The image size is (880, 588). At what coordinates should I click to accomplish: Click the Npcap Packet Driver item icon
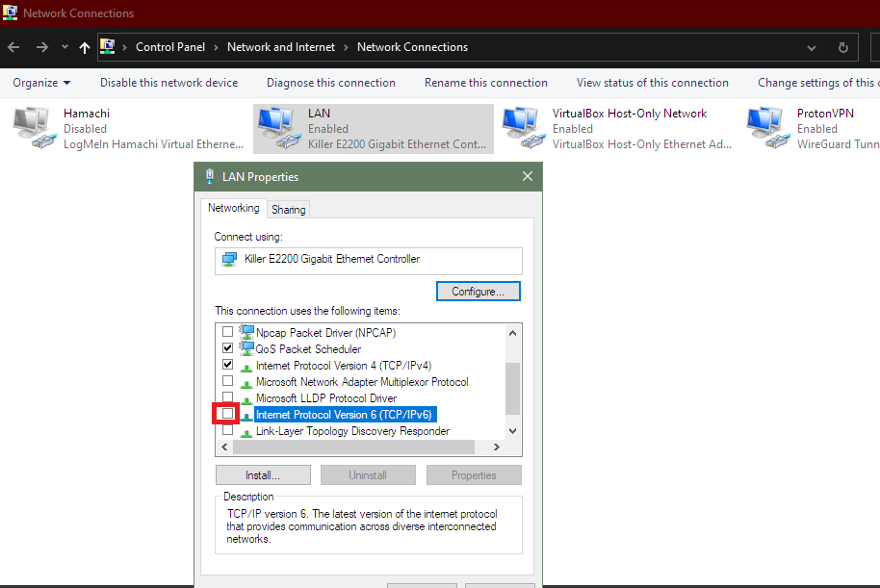point(246,332)
